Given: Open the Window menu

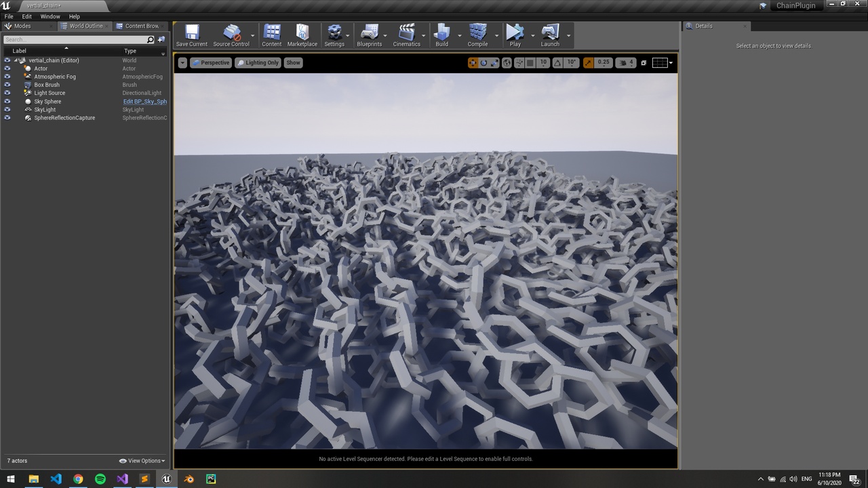Looking at the screenshot, I should (50, 16).
